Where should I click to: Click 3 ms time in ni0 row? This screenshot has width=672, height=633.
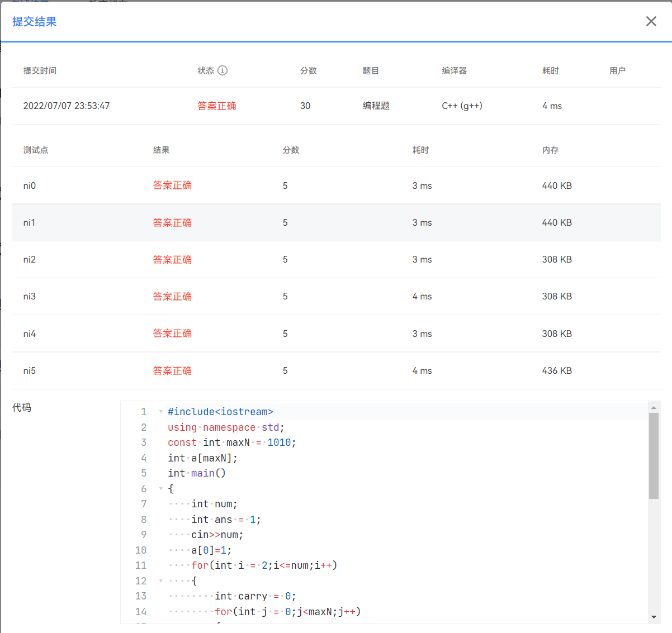pyautogui.click(x=422, y=185)
